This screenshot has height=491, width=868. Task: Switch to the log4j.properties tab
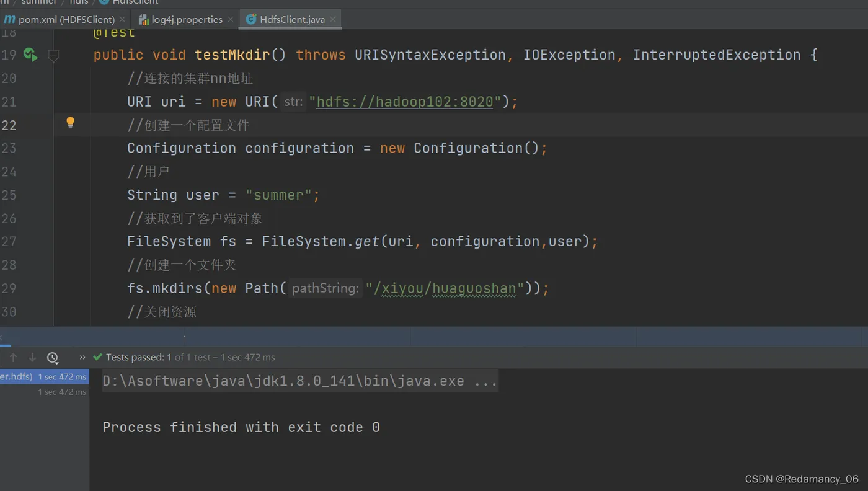[x=187, y=19]
